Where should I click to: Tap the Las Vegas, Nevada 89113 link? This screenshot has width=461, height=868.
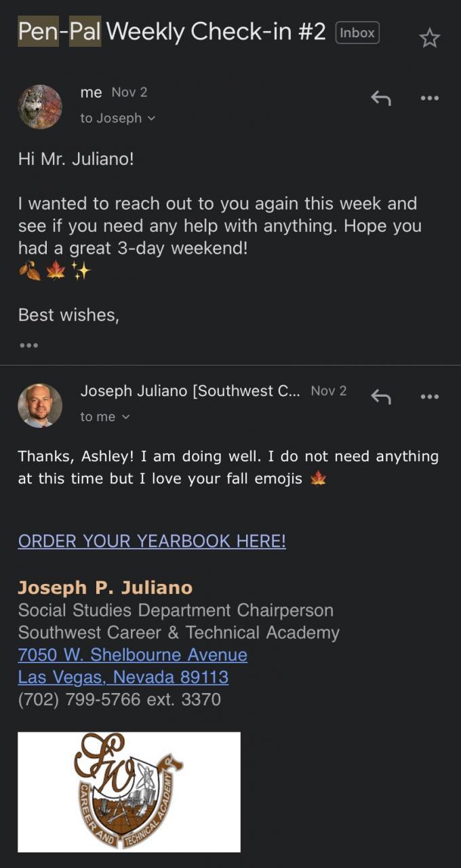click(123, 677)
